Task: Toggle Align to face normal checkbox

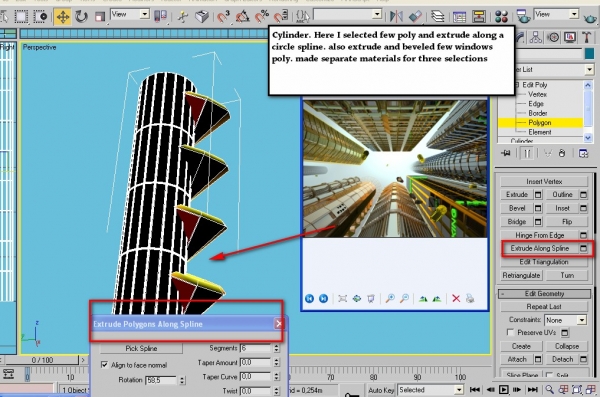Action: coord(104,364)
